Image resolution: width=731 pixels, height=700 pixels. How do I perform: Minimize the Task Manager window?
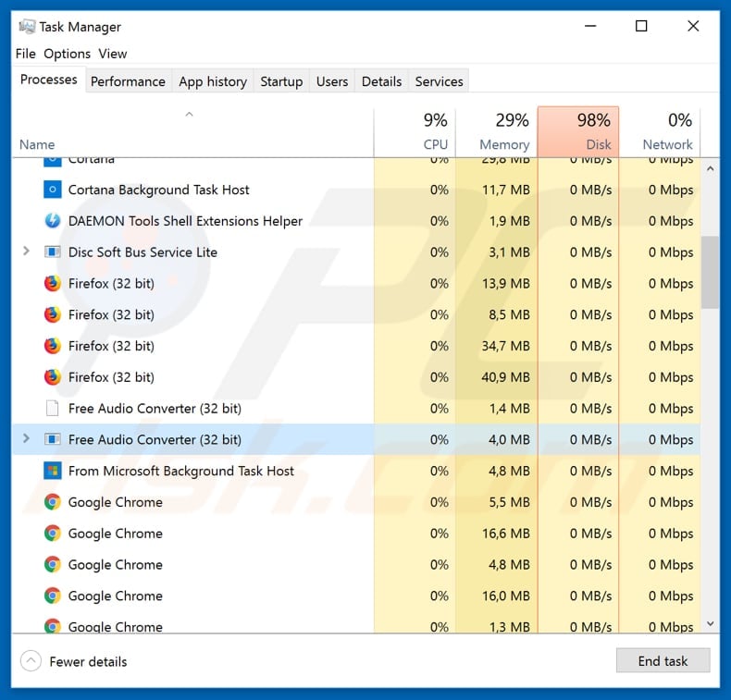point(590,26)
